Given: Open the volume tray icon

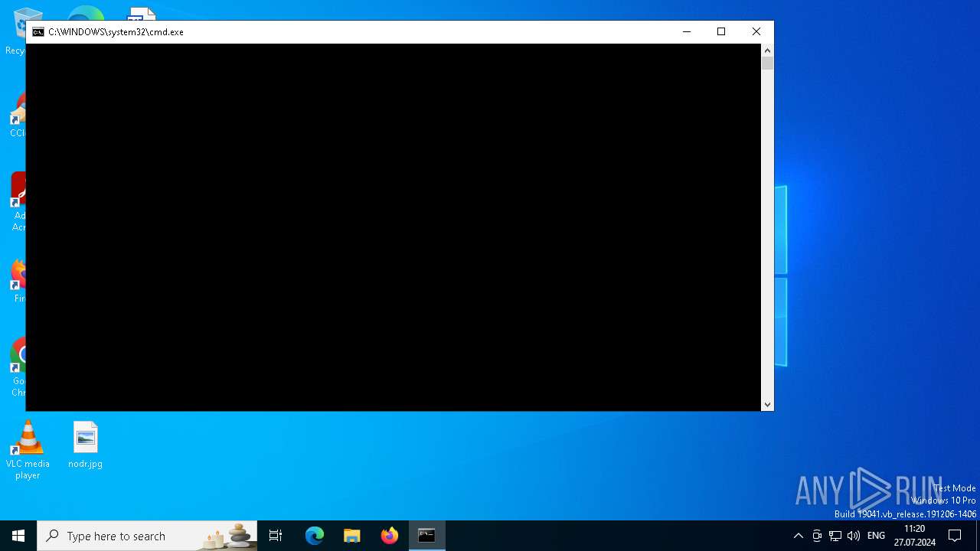Looking at the screenshot, I should [854, 536].
